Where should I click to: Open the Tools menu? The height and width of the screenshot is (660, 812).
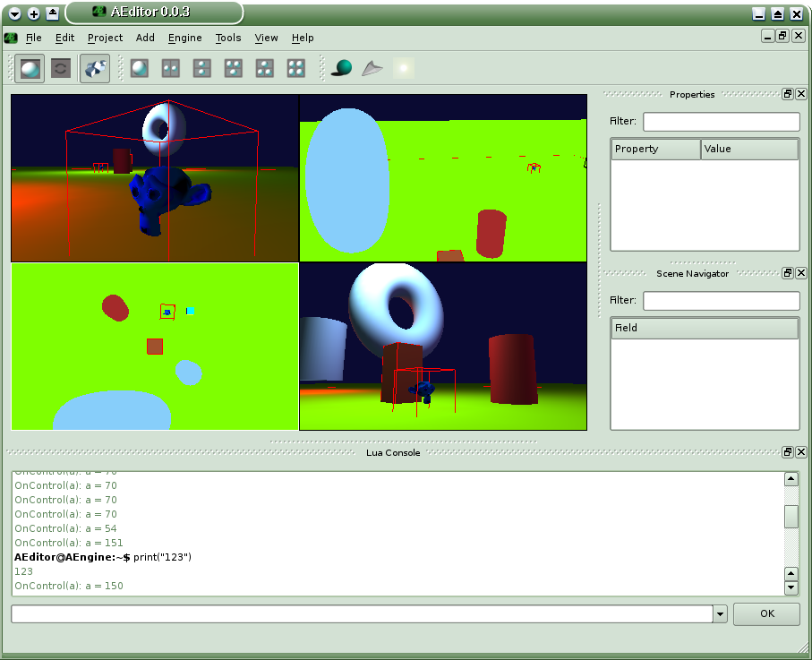[x=228, y=38]
